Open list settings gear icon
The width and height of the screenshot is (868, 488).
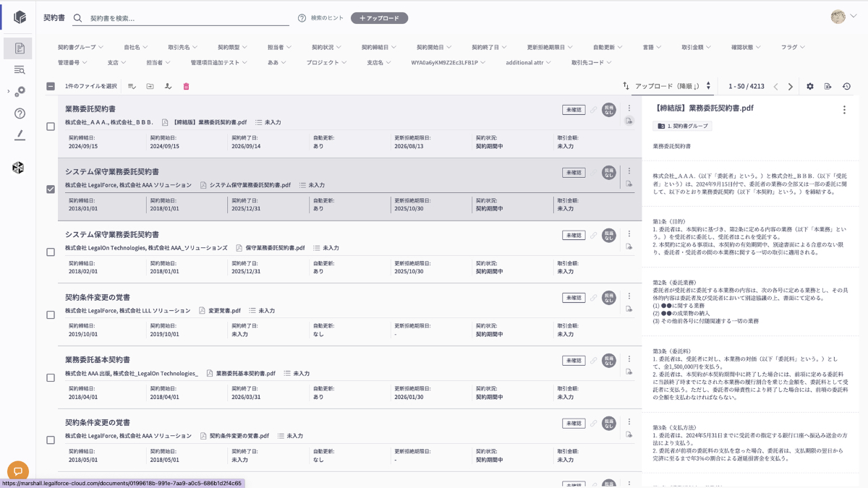click(810, 86)
